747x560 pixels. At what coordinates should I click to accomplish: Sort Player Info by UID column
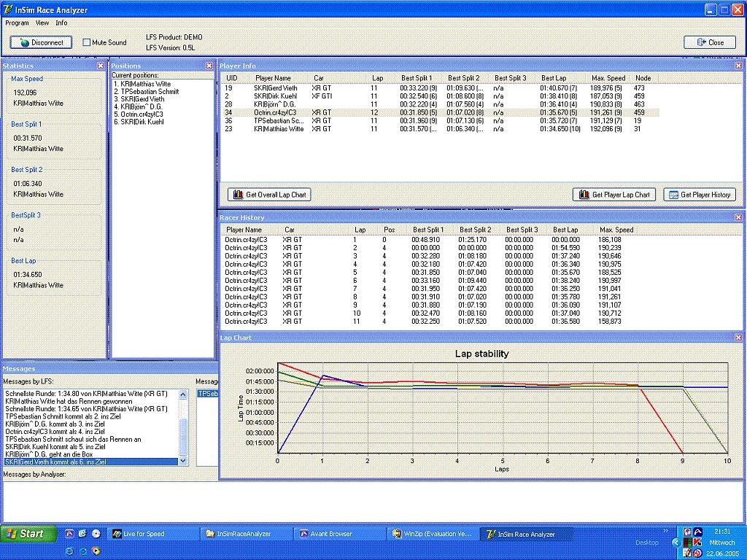232,78
